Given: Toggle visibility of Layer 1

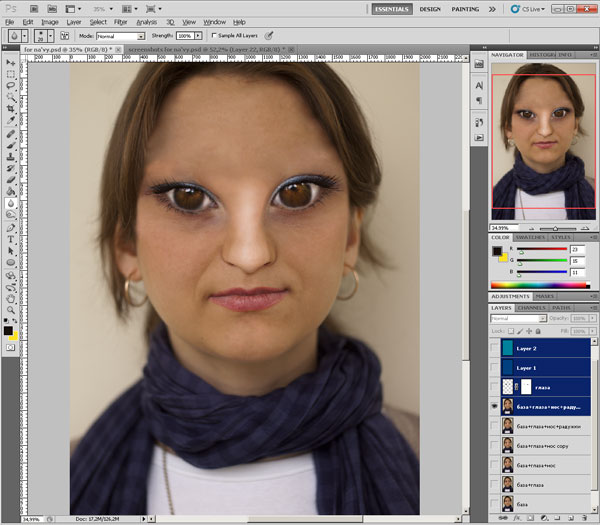Looking at the screenshot, I should (x=496, y=367).
